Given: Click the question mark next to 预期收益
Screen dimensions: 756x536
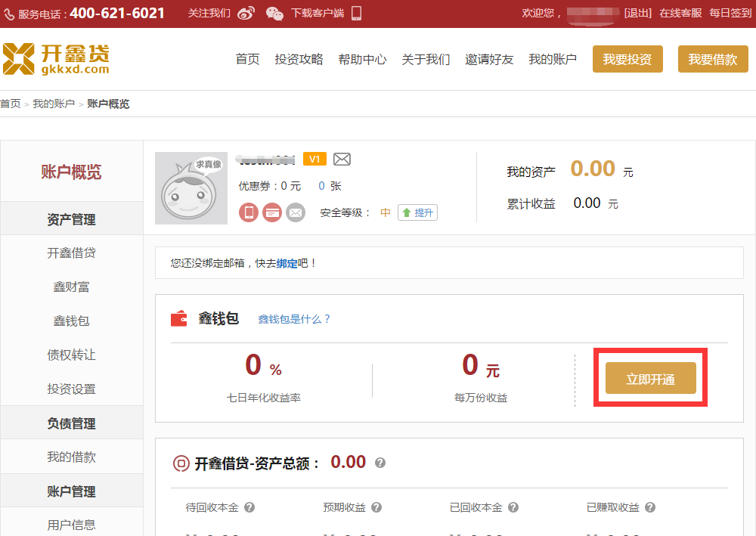Looking at the screenshot, I should coord(376,507).
